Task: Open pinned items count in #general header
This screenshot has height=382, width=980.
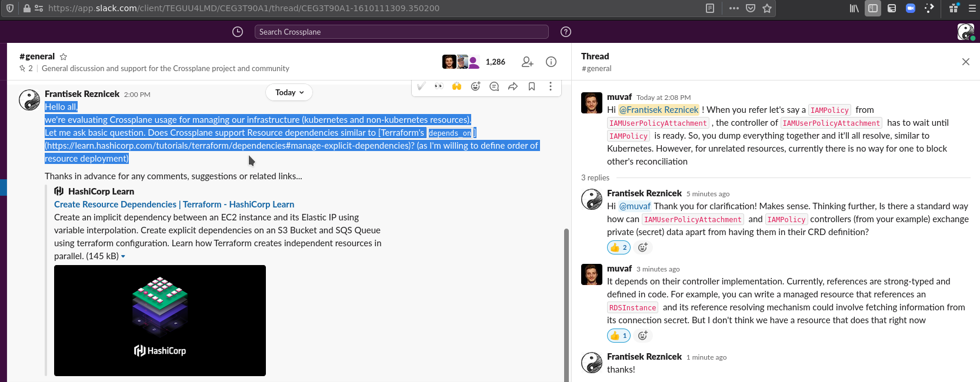Action: coord(26,68)
